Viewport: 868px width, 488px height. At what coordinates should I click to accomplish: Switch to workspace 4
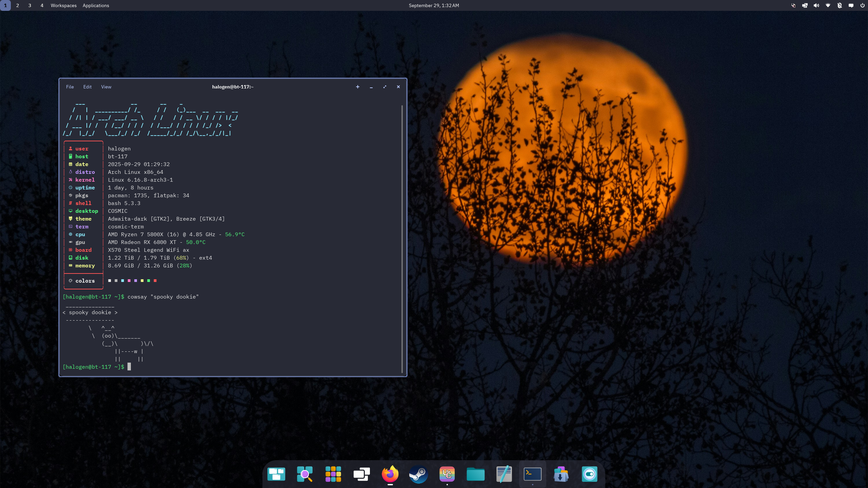click(42, 5)
